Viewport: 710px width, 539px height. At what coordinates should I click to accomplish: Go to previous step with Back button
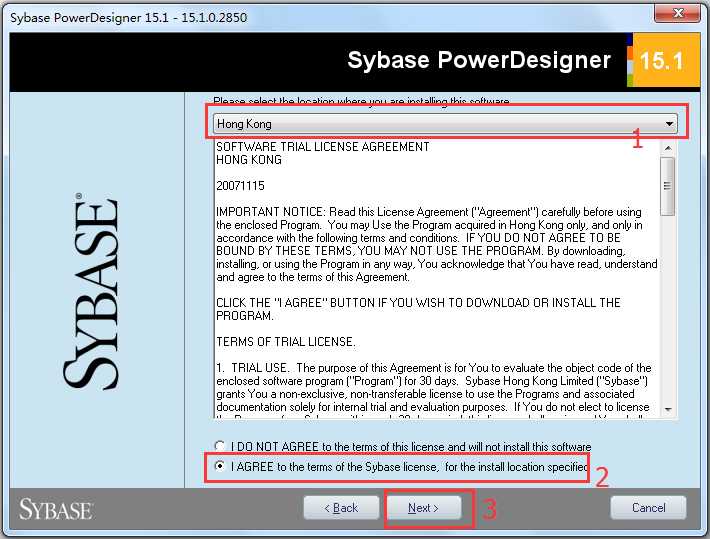click(341, 508)
